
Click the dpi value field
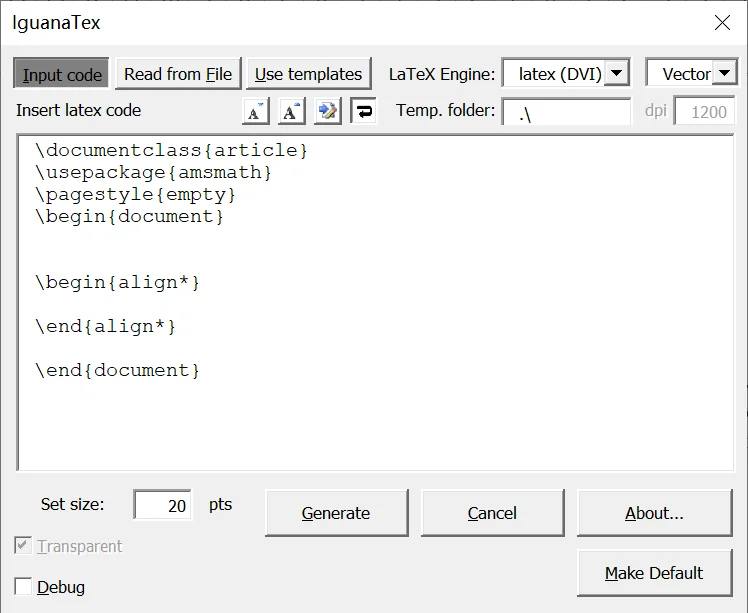pos(707,112)
